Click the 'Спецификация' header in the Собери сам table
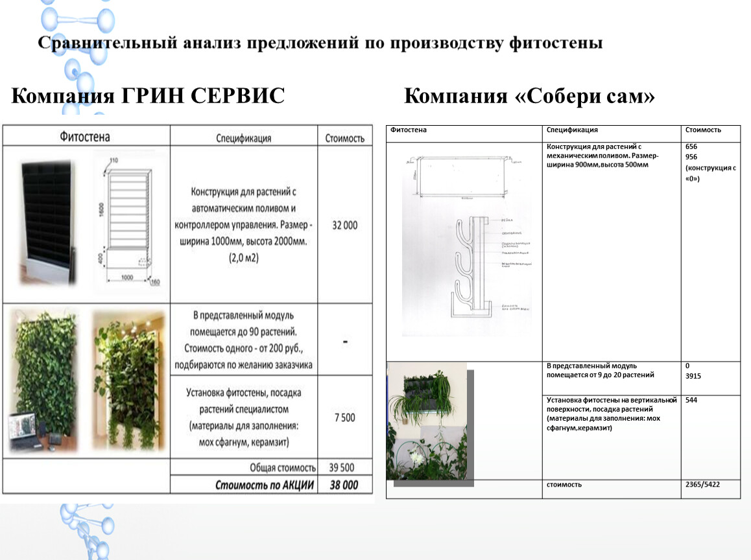This screenshot has width=751, height=560. (x=572, y=130)
